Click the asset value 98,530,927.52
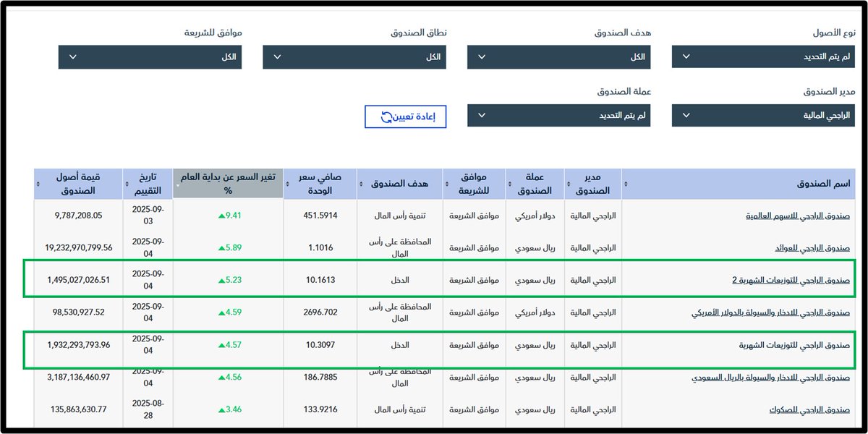 (78, 313)
